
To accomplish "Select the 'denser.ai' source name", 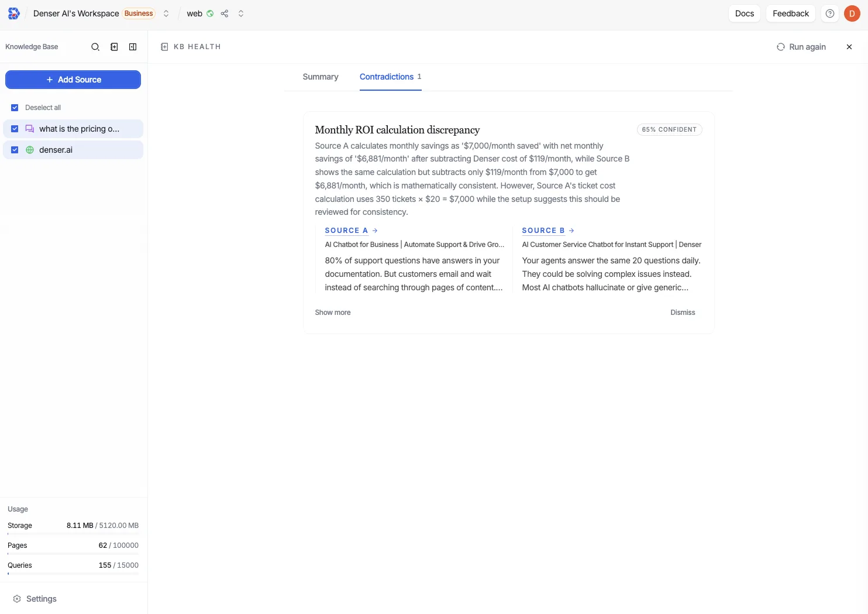I will click(x=56, y=150).
